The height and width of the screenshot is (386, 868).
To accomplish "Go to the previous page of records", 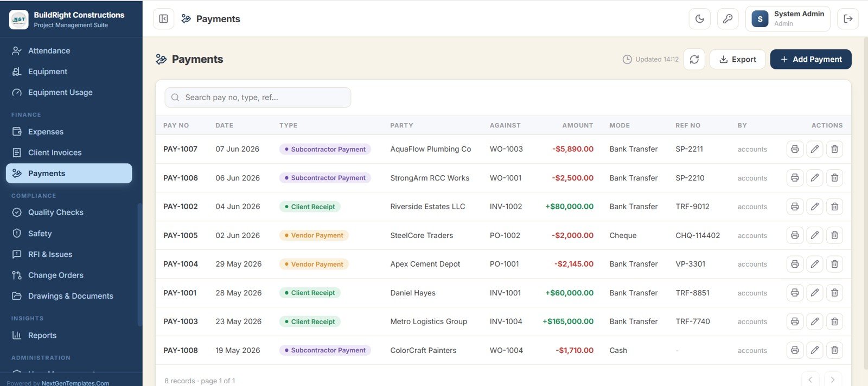I will (810, 379).
